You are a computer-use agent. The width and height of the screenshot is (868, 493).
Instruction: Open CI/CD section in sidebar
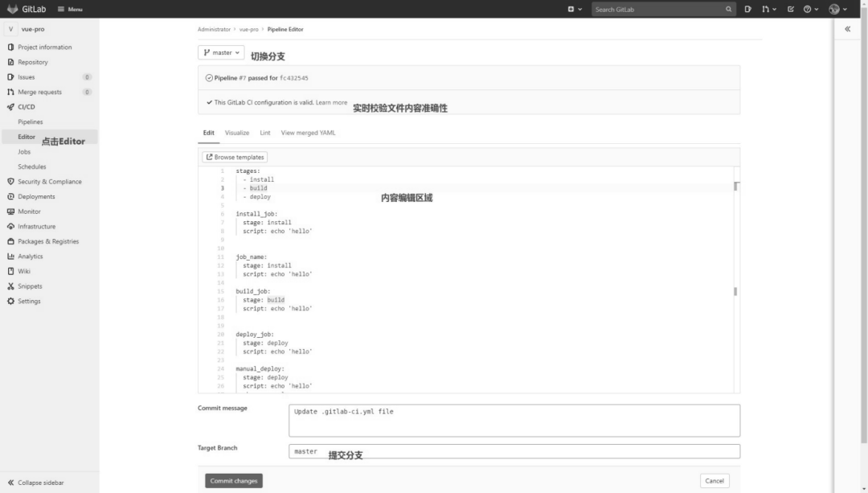click(26, 107)
